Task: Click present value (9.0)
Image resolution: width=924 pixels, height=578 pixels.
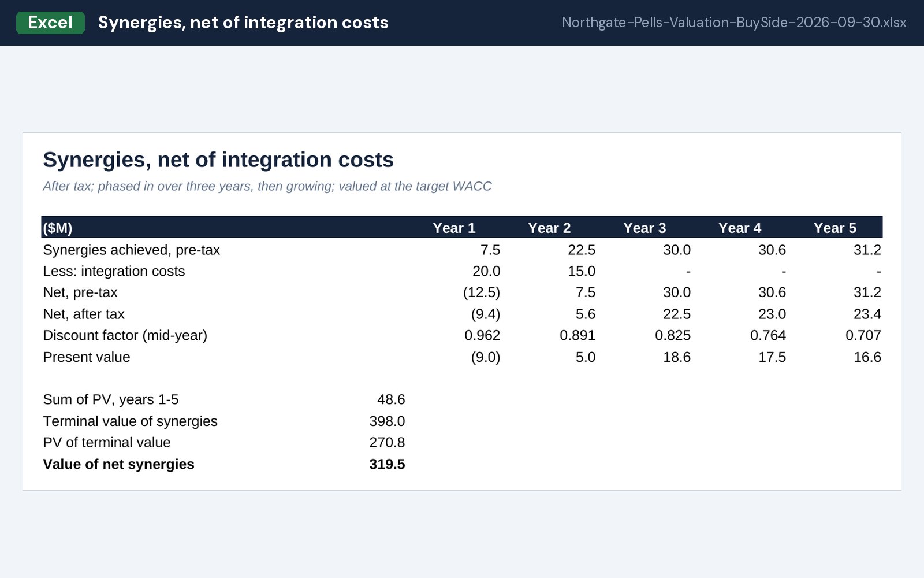Action: [x=486, y=357]
